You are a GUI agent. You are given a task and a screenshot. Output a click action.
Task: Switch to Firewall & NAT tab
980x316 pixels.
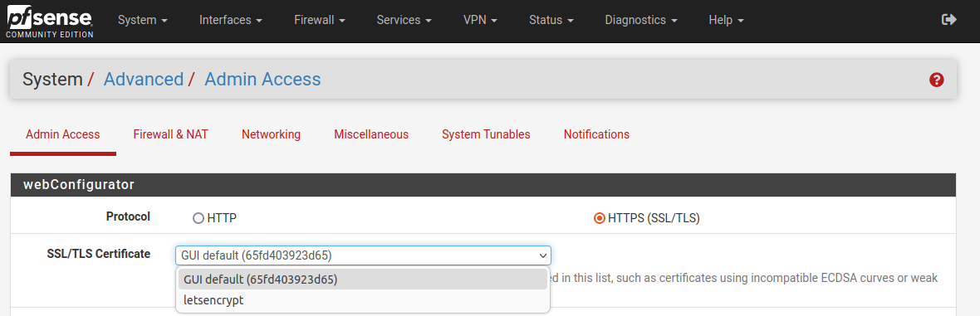point(170,134)
